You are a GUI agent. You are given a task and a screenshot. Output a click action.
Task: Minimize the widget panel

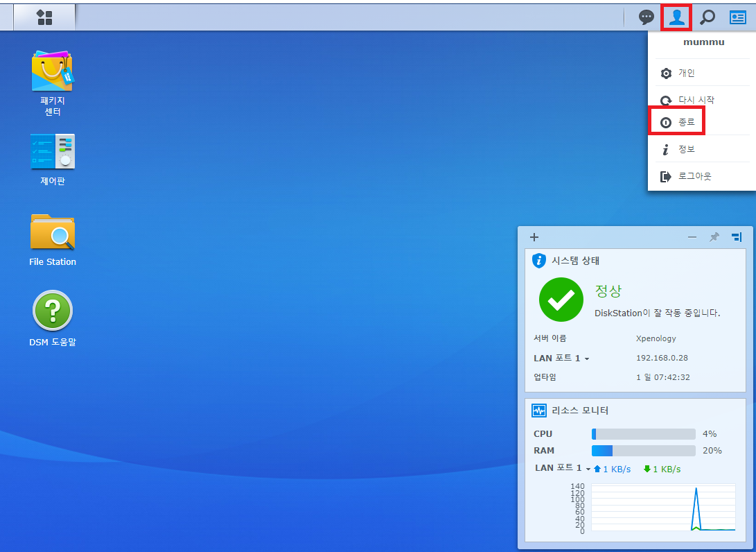click(x=692, y=237)
